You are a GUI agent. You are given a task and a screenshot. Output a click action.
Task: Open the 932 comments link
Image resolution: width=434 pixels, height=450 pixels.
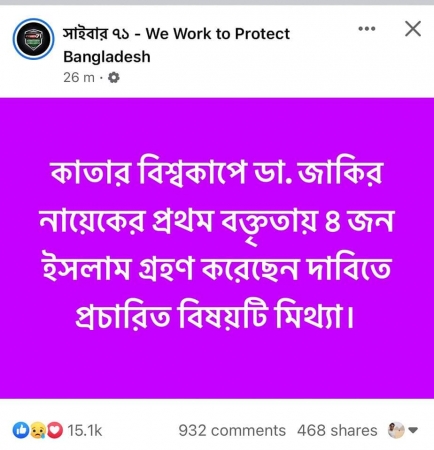coord(232,430)
